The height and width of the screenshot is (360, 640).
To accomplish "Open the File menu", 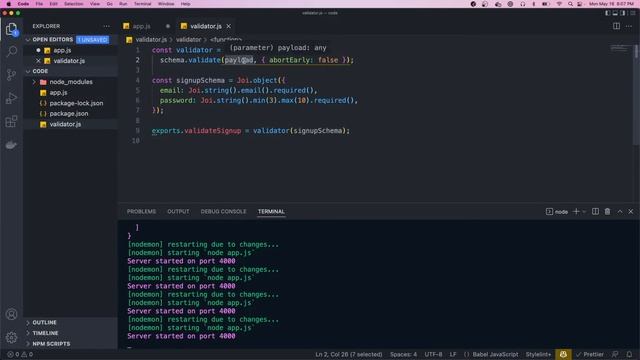I will tap(39, 4).
